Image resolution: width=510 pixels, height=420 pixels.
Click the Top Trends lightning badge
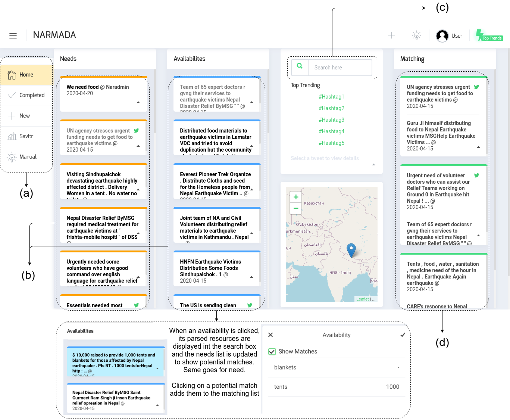pyautogui.click(x=489, y=36)
